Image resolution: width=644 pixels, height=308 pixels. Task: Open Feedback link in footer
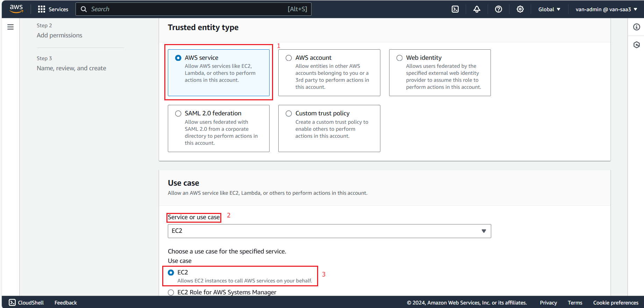66,303
